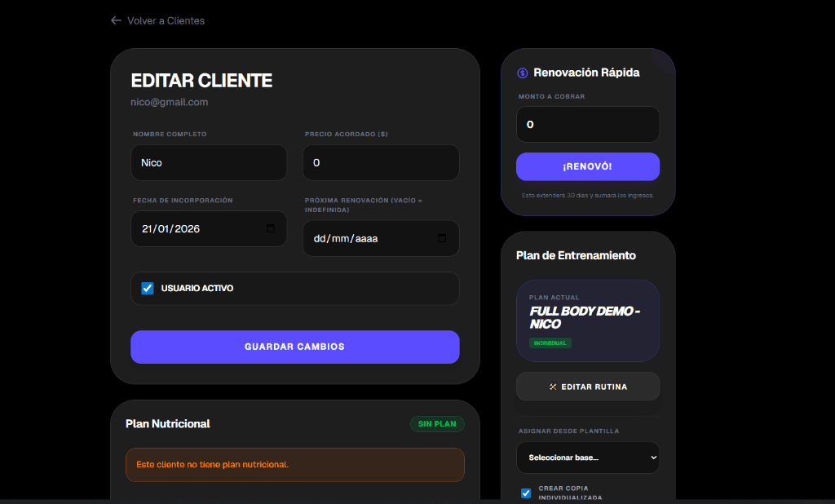Click the tools icon on the Editar Rutina button
This screenshot has height=504, width=835.
[x=554, y=386]
